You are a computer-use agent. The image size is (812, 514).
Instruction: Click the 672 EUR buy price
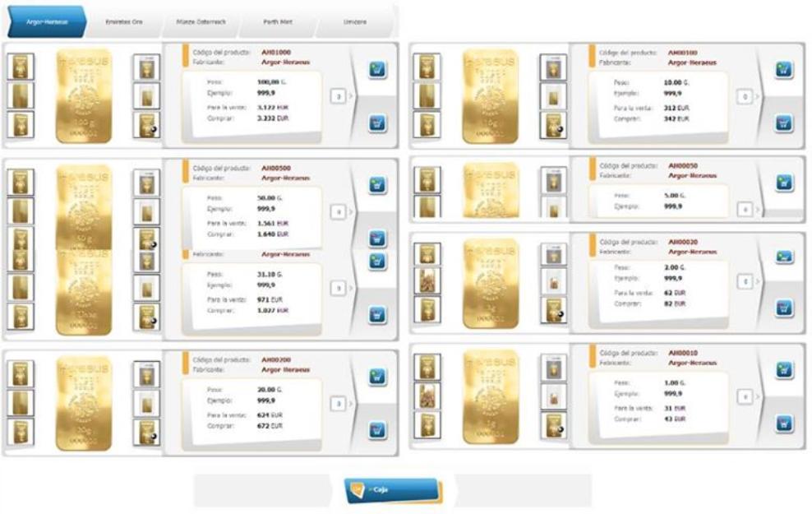coord(270,426)
